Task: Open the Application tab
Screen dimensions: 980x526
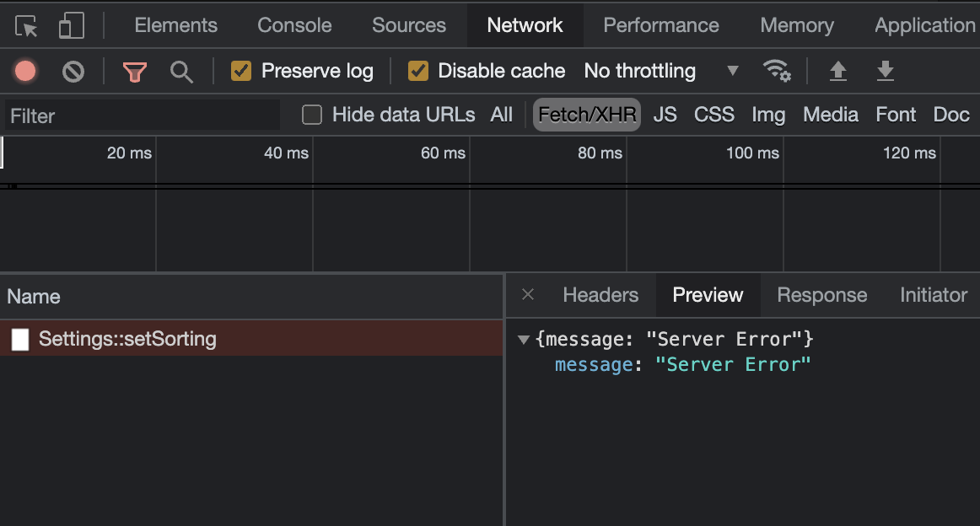Action: pyautogui.click(x=924, y=25)
